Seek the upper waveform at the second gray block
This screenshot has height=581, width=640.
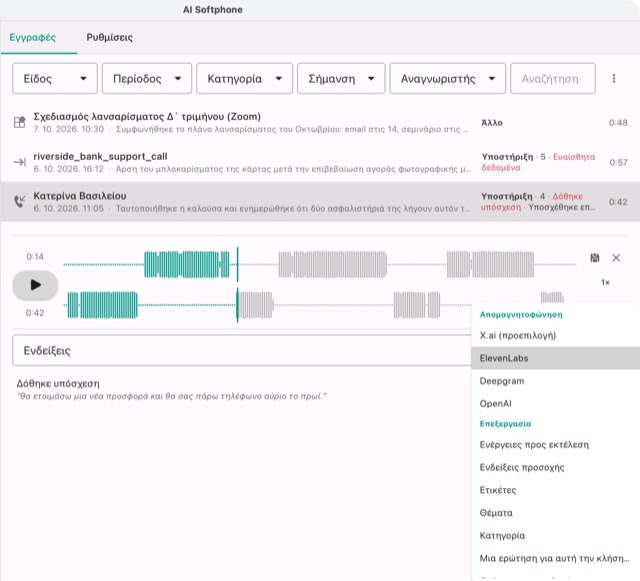pyautogui.click(x=490, y=265)
